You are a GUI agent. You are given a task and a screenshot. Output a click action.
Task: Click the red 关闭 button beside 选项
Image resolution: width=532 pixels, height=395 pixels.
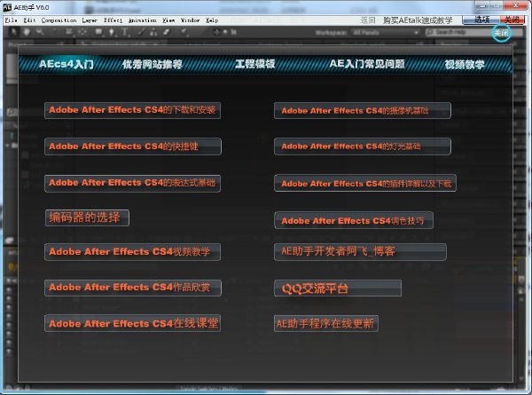[512, 20]
